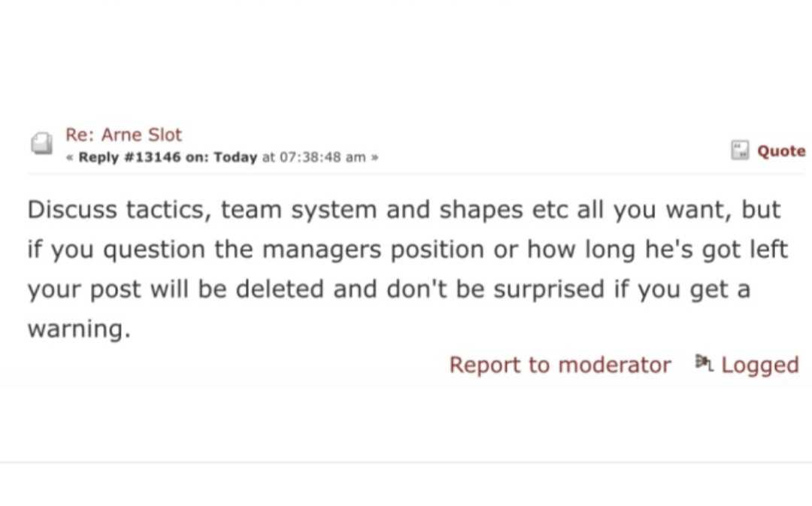Click the post page icon beside the subject
The image size is (812, 506).
tap(41, 143)
